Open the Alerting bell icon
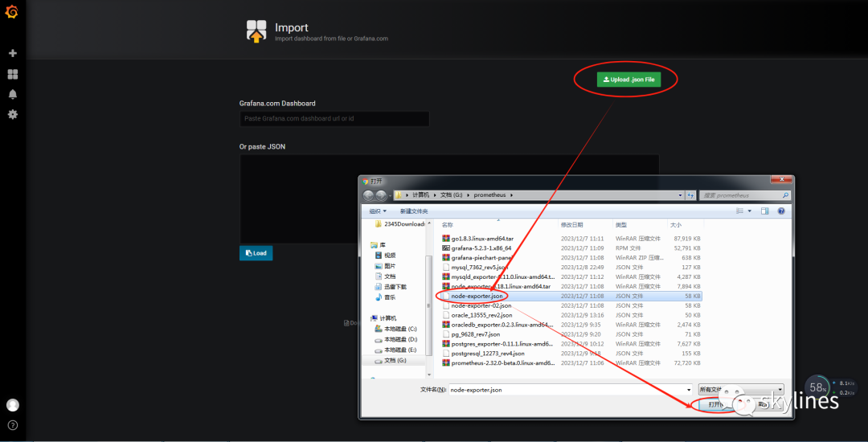868x442 pixels. point(13,94)
